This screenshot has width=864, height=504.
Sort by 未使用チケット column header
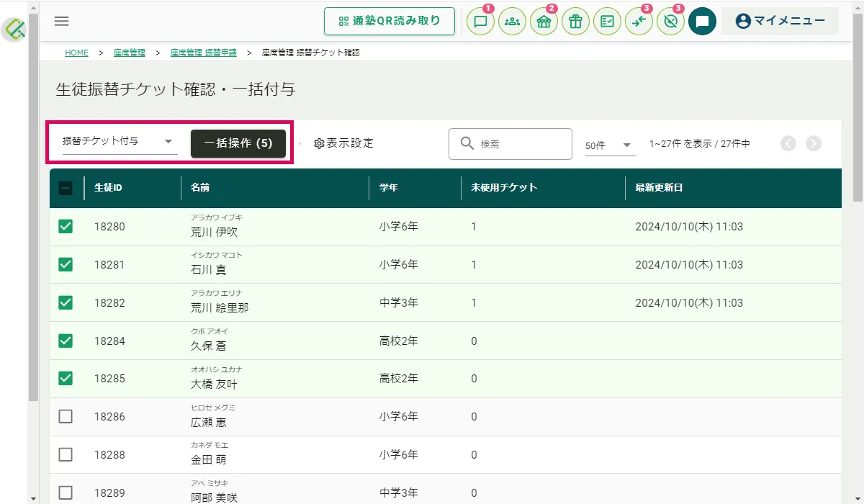[504, 188]
